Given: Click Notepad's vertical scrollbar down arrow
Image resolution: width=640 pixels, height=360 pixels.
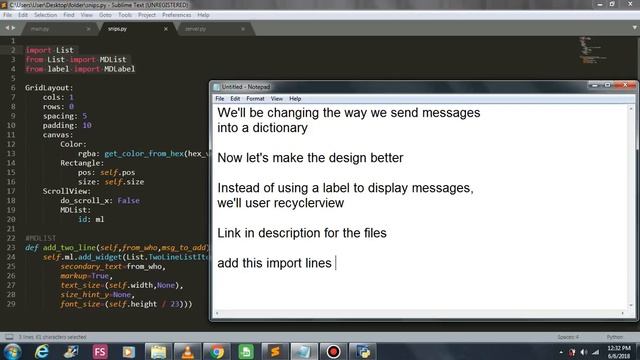Looking at the screenshot, I should tap(631, 305).
